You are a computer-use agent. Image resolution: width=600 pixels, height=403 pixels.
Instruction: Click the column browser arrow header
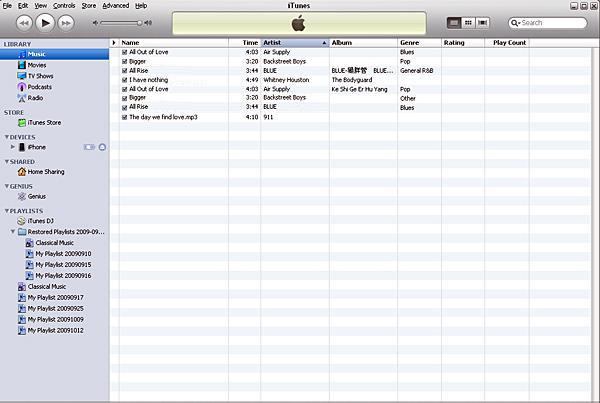pyautogui.click(x=114, y=42)
